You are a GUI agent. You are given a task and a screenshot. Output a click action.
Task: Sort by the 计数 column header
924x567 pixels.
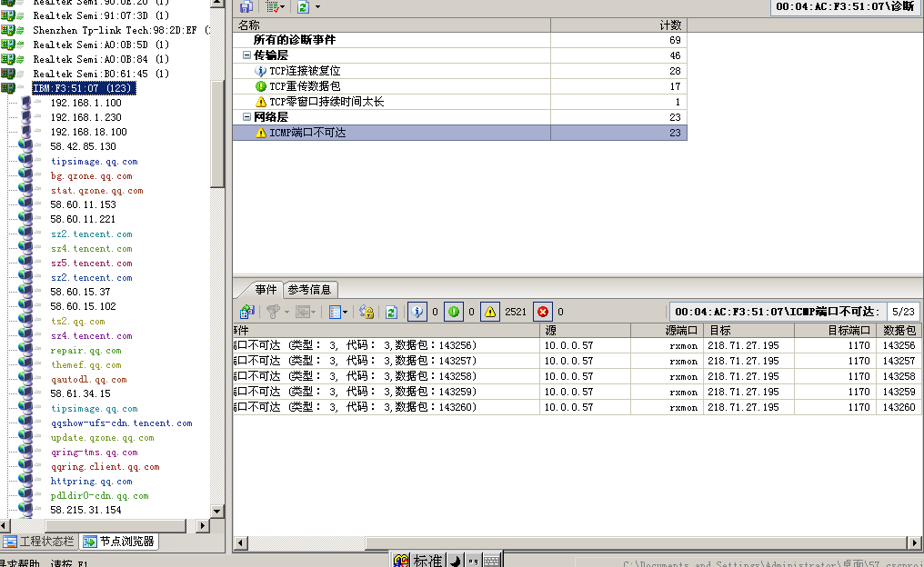[x=618, y=25]
